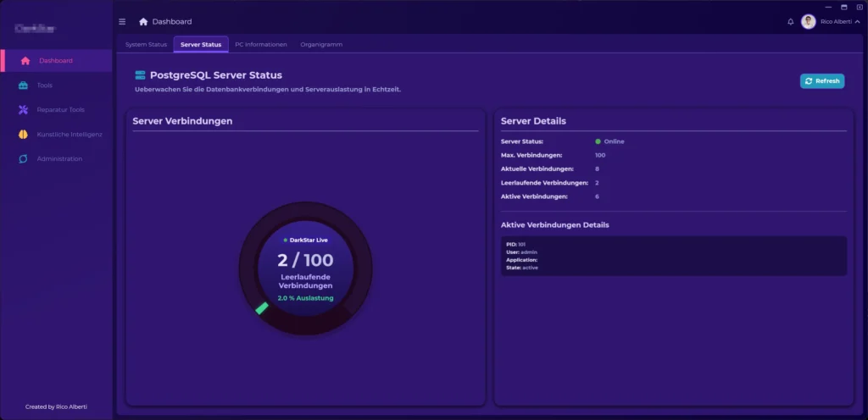Open Dashboard from the sidebar
Image resolution: width=868 pixels, height=420 pixels.
point(57,61)
